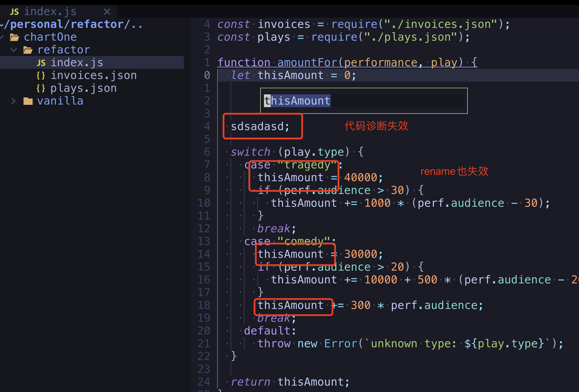This screenshot has width=579, height=392.
Task: Switch to the index.js editor tab
Action: [x=51, y=11]
